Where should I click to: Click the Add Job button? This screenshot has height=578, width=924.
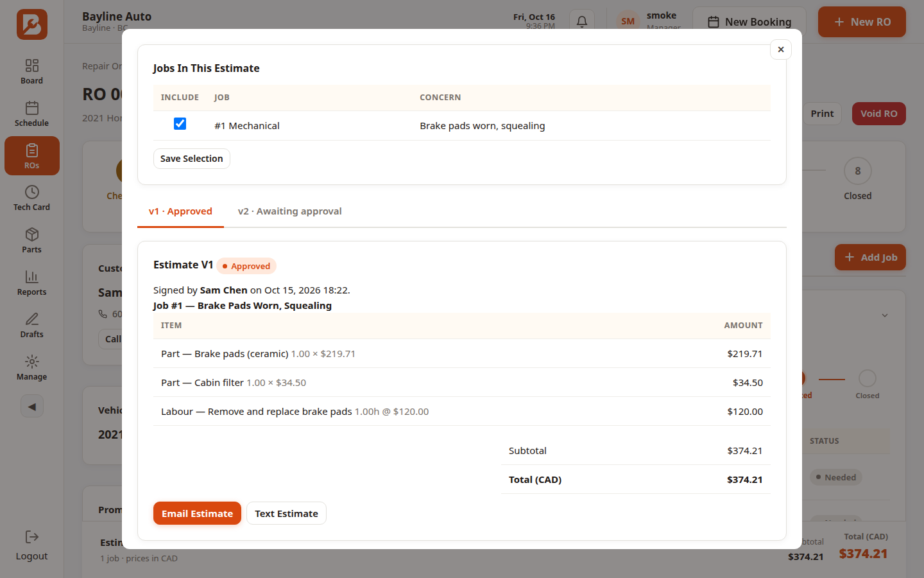[870, 257]
